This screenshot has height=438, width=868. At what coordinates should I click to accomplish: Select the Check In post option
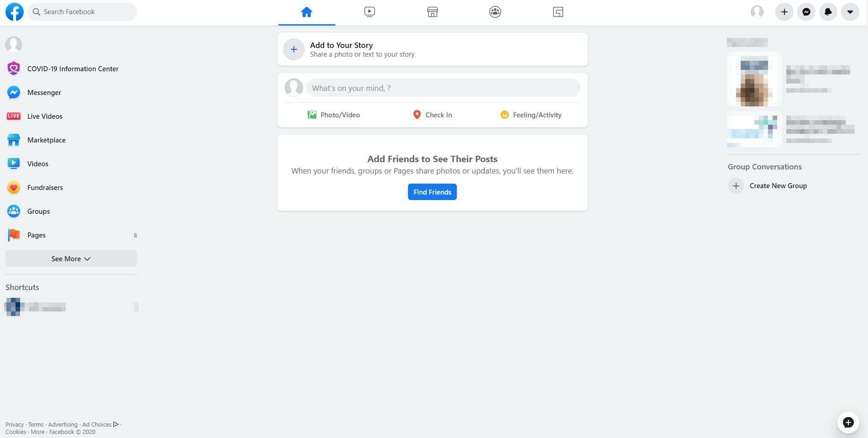432,115
